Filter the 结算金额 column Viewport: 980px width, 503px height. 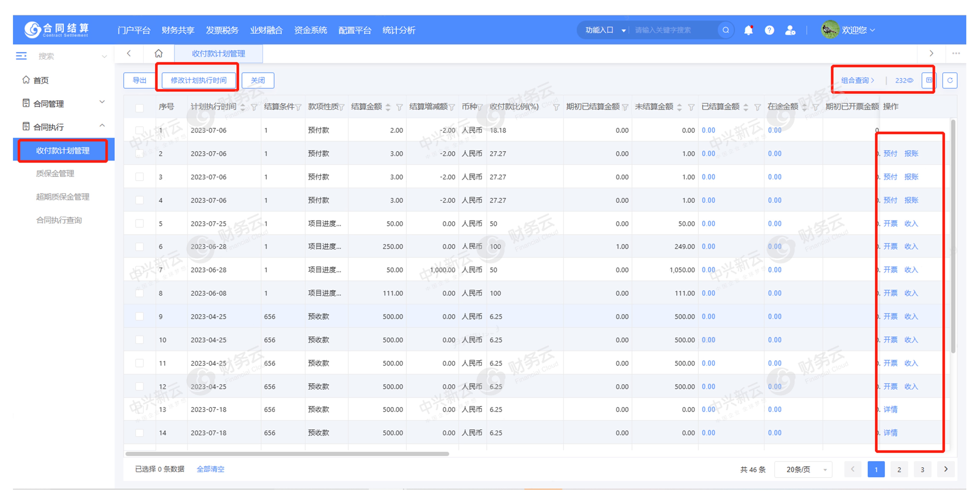tap(399, 107)
